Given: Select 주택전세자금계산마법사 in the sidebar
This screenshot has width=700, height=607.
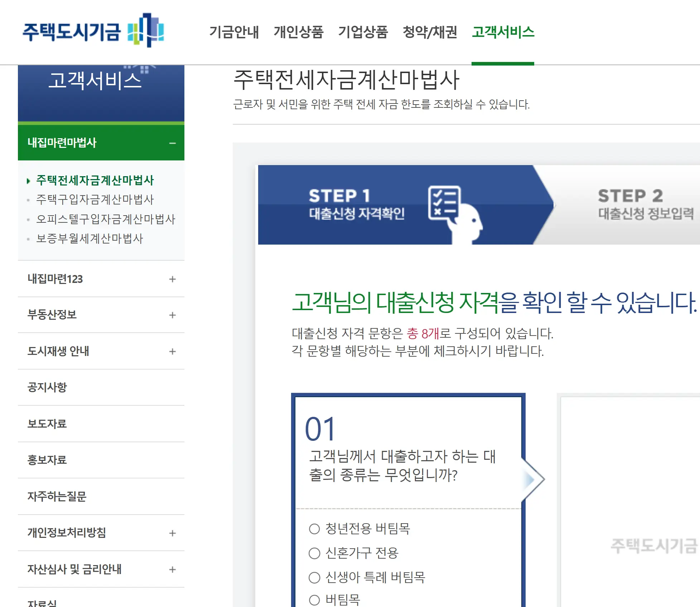Looking at the screenshot, I should pyautogui.click(x=95, y=180).
